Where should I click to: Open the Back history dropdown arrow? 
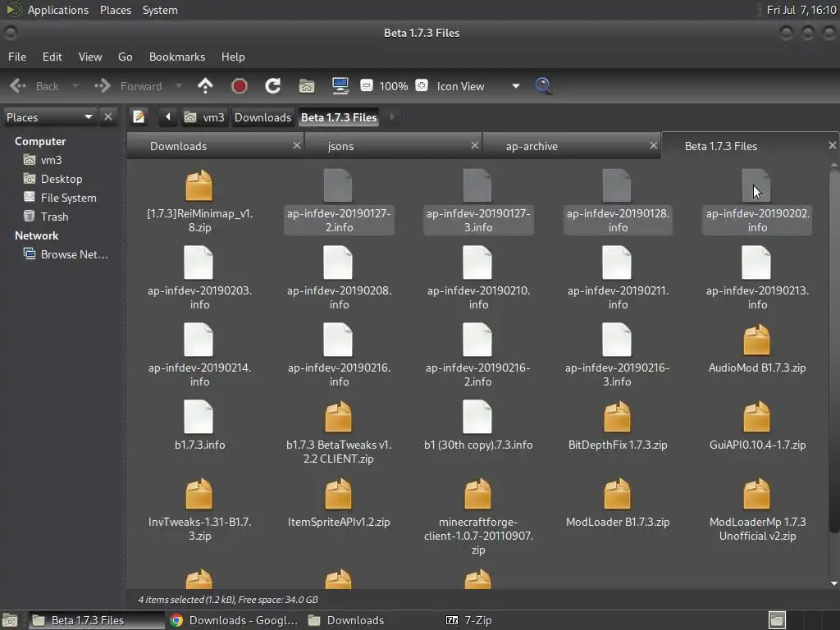[75, 85]
